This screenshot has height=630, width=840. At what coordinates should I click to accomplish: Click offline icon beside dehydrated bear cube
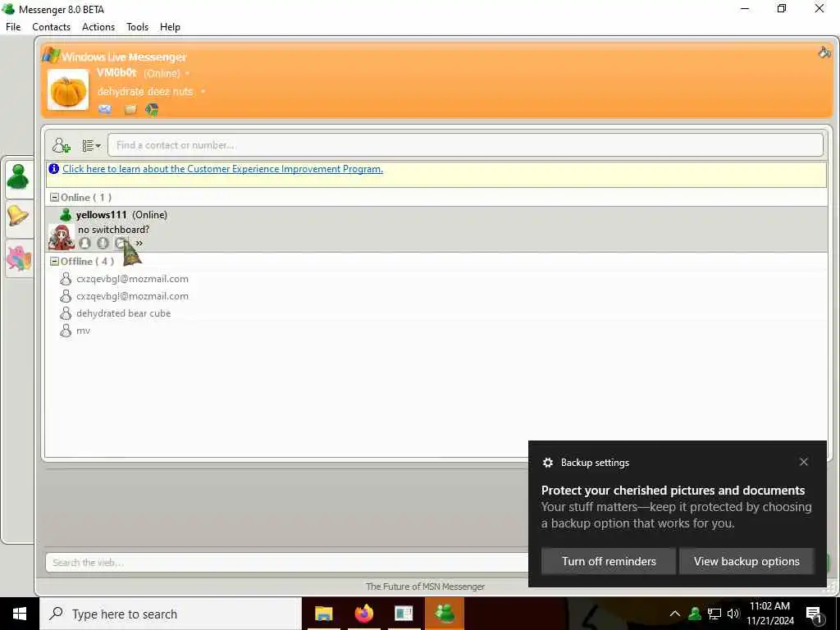tap(66, 313)
